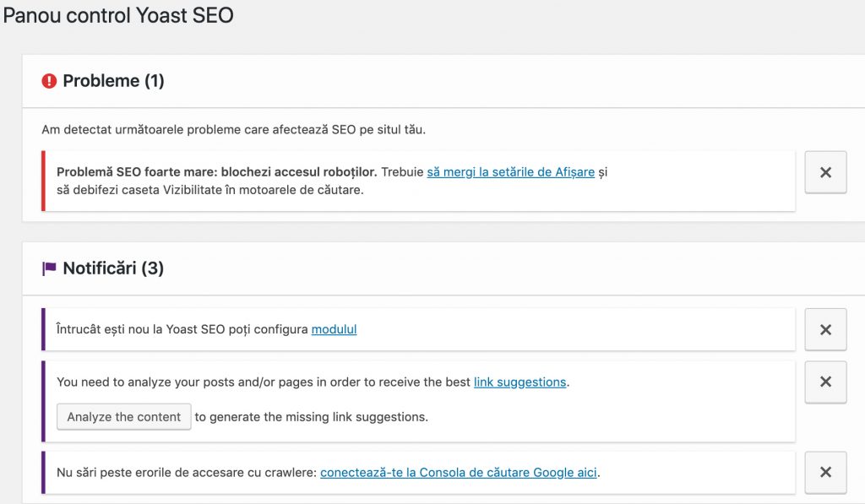Click the 'Întrucât ești nou la Yoast SEO' text
Viewport: 865px width, 504px height.
[x=182, y=329]
